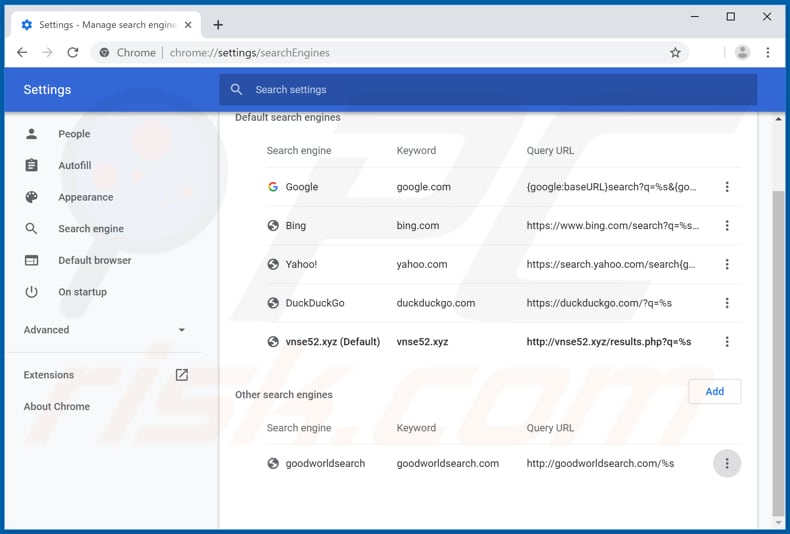Image resolution: width=790 pixels, height=534 pixels.
Task: Open the On startup settings section
Action: point(82,292)
